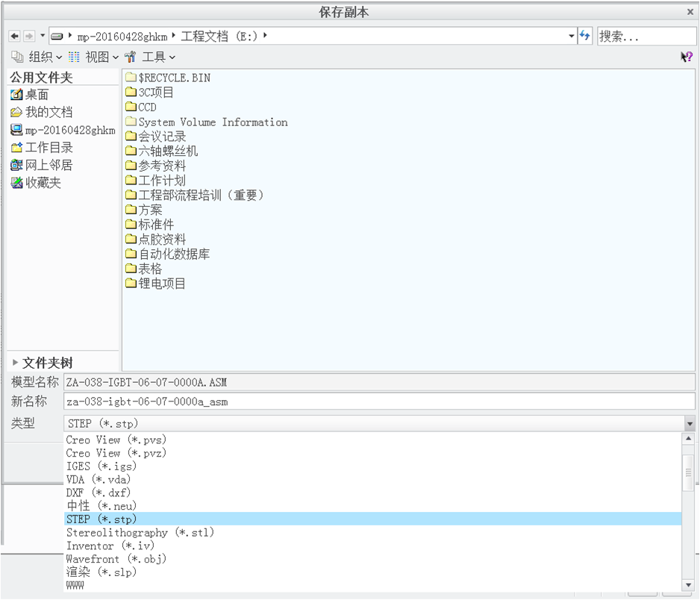Viewport: 700px width, 600px height.
Task: Select the 点胶资料 folder
Action: click(x=156, y=240)
